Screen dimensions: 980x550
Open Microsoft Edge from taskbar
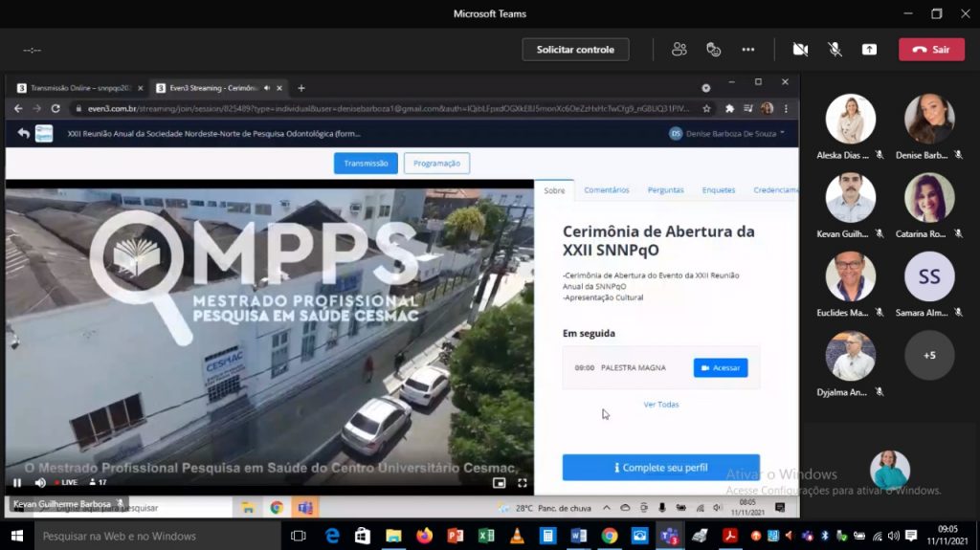pyautogui.click(x=332, y=536)
